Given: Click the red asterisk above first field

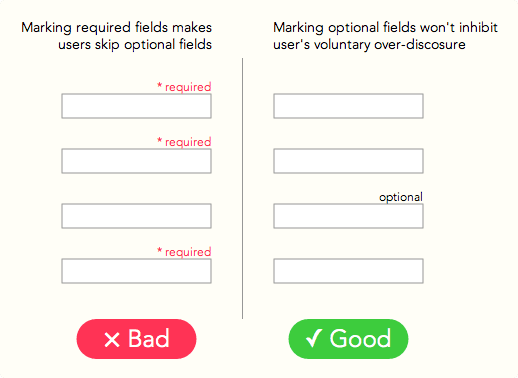Looking at the screenshot, I should coord(159,86).
